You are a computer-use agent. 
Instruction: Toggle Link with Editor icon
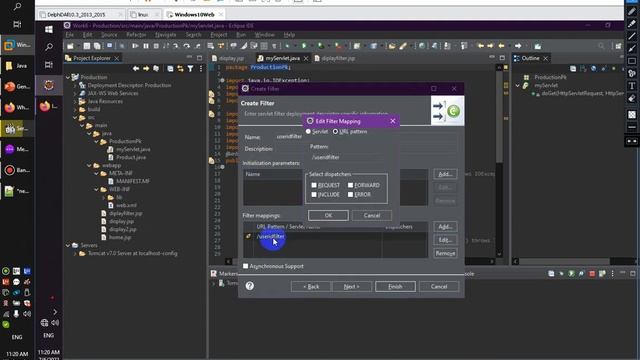point(180,69)
